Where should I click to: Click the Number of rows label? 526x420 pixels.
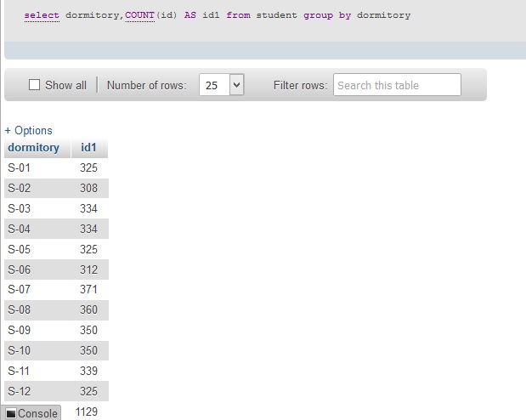point(147,85)
